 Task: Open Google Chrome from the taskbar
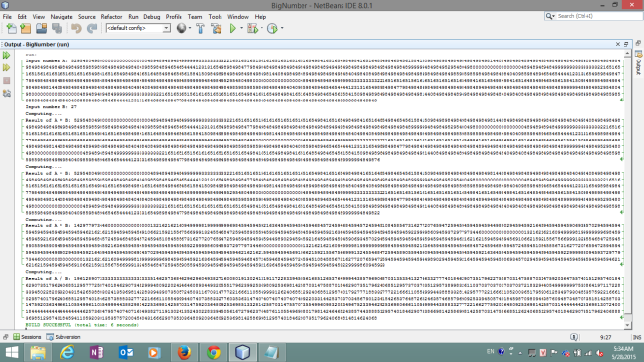(213, 352)
